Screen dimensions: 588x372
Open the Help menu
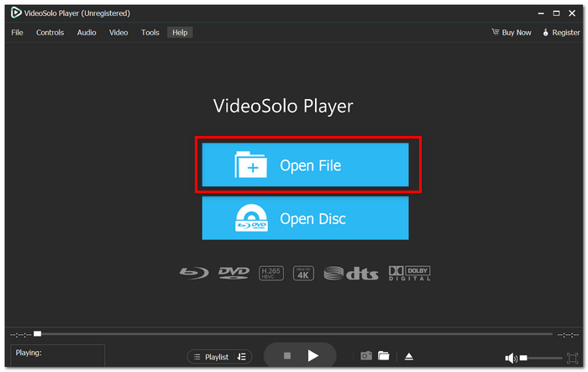(180, 33)
